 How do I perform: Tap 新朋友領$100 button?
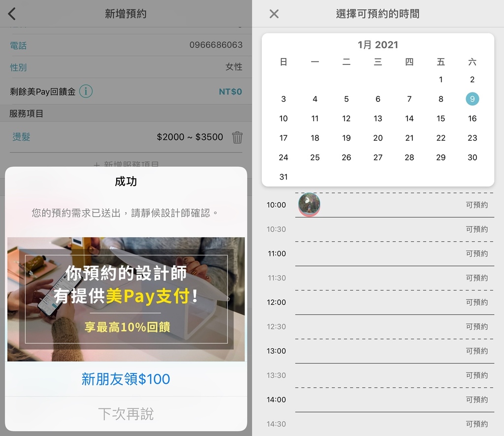point(126,379)
